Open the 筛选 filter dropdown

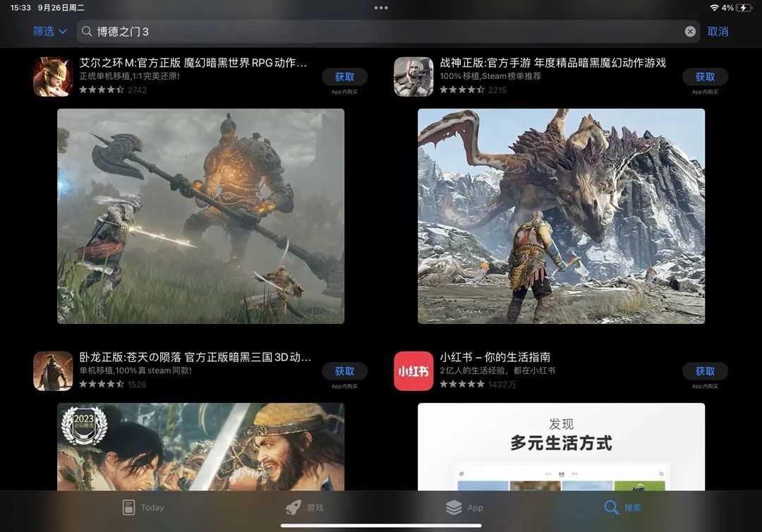(49, 32)
